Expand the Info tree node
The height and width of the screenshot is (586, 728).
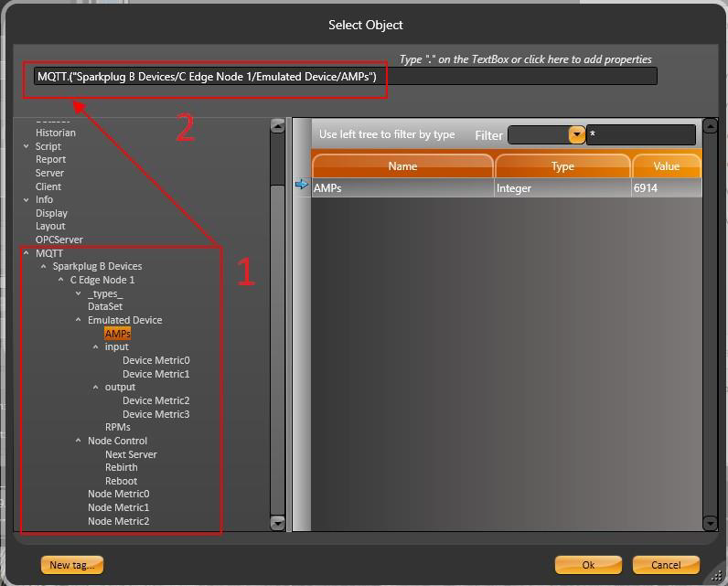coord(27,199)
